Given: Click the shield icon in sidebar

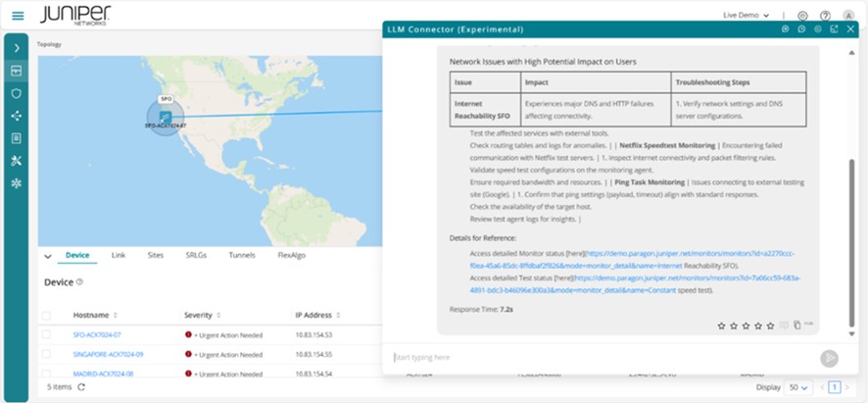Looking at the screenshot, I should [x=17, y=93].
